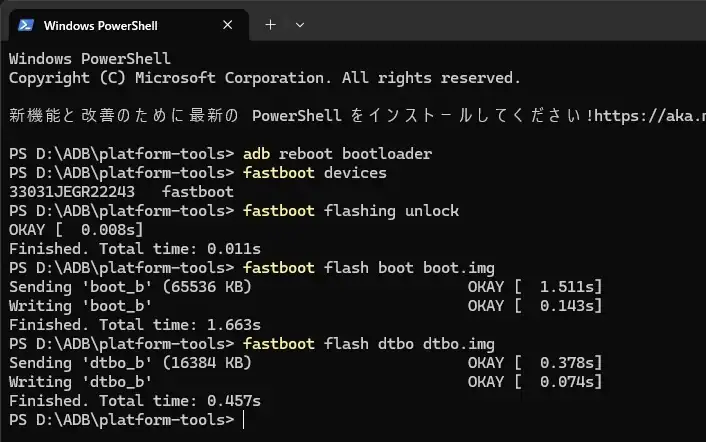Open the https://aka link in the install message
The image size is (706, 442).
(x=648, y=115)
